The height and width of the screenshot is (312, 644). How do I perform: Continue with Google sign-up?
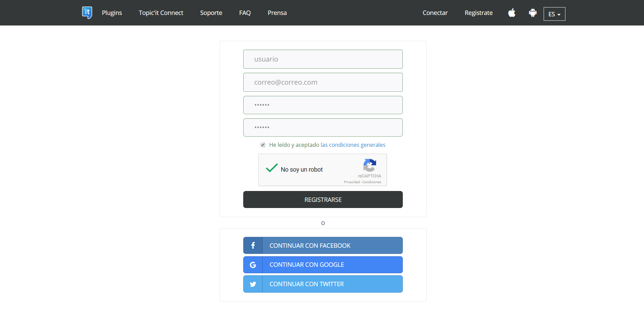coord(323,265)
